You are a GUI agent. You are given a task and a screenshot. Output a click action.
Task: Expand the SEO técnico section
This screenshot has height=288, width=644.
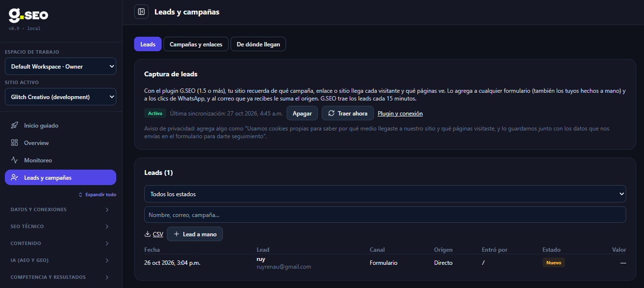coord(60,227)
